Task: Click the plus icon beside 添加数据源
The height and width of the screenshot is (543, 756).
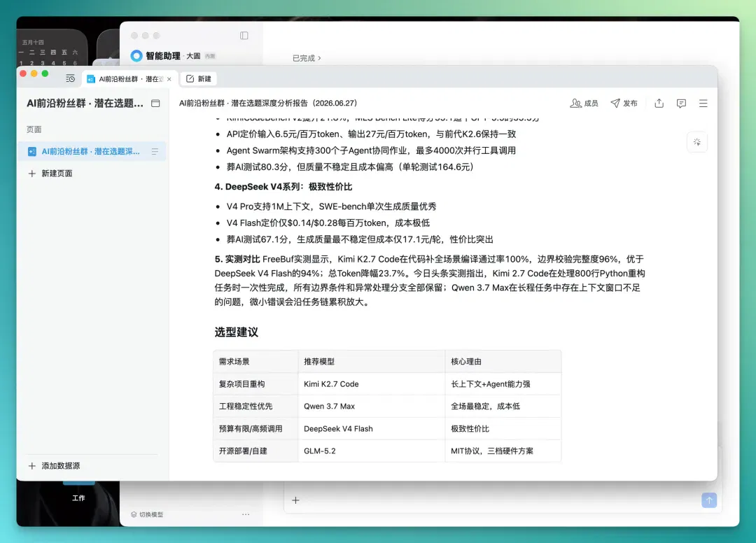Action: (31, 466)
